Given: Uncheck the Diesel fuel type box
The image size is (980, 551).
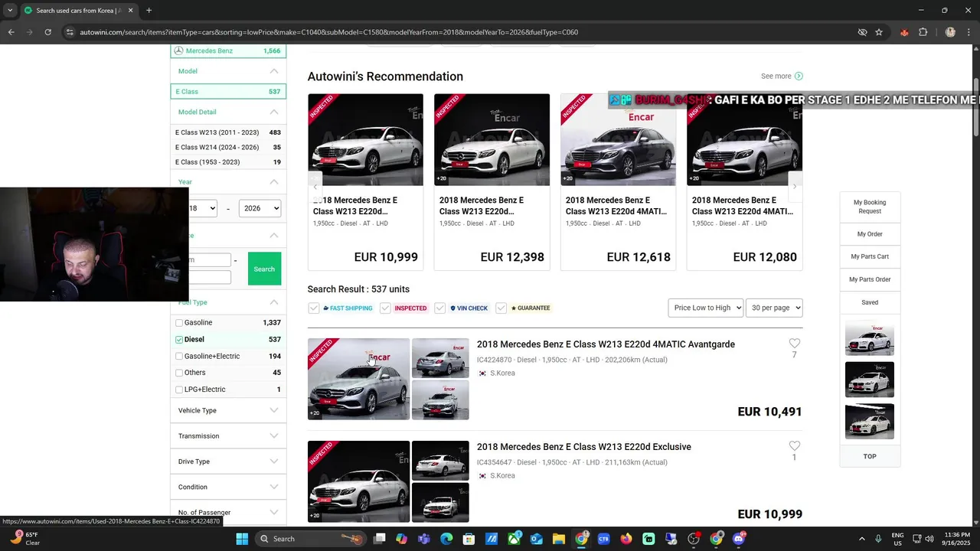Looking at the screenshot, I should coord(179,340).
